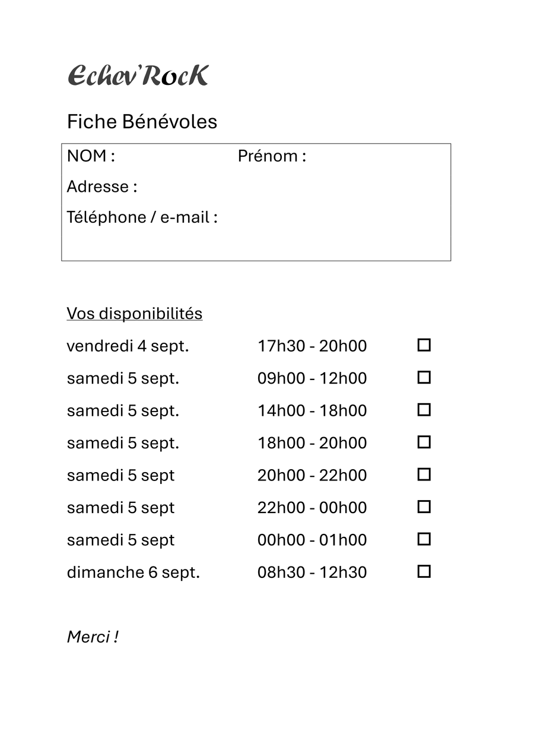
Task: Click the Vos disponibilités underlined heading
Action: (x=135, y=314)
